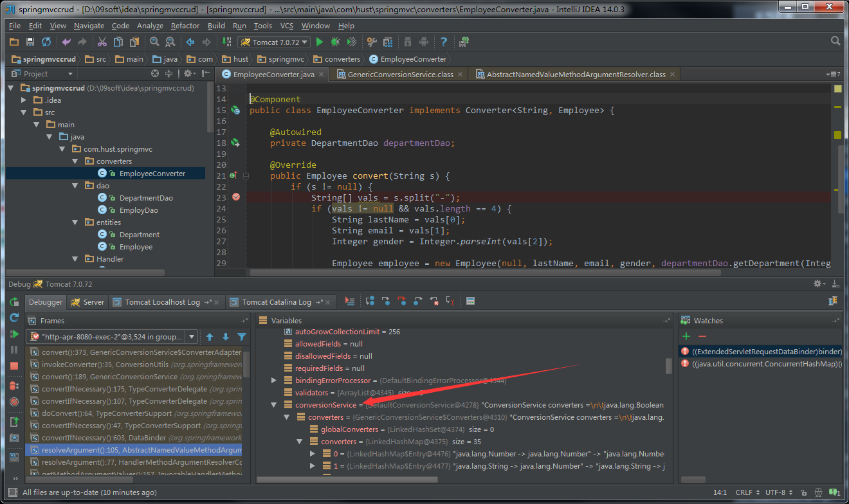Click the Resume Program icon in Debug panel
The height and width of the screenshot is (504, 849).
(x=14, y=334)
